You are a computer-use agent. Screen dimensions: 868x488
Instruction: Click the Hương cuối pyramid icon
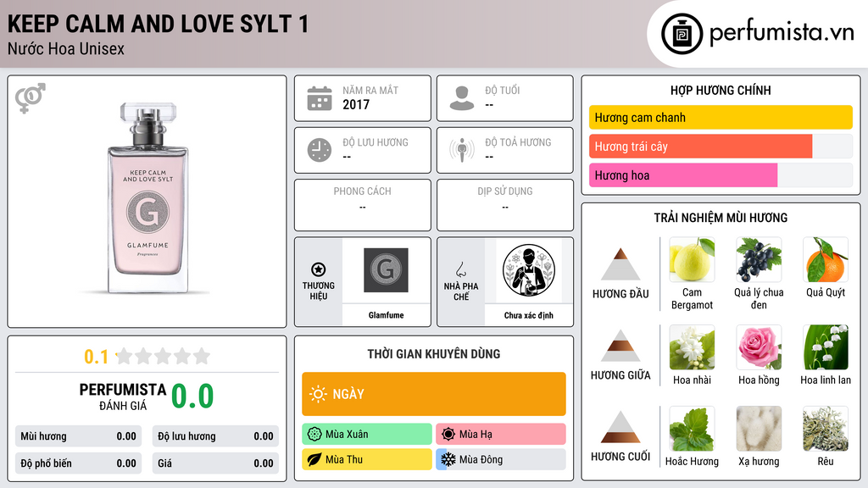[x=620, y=427]
